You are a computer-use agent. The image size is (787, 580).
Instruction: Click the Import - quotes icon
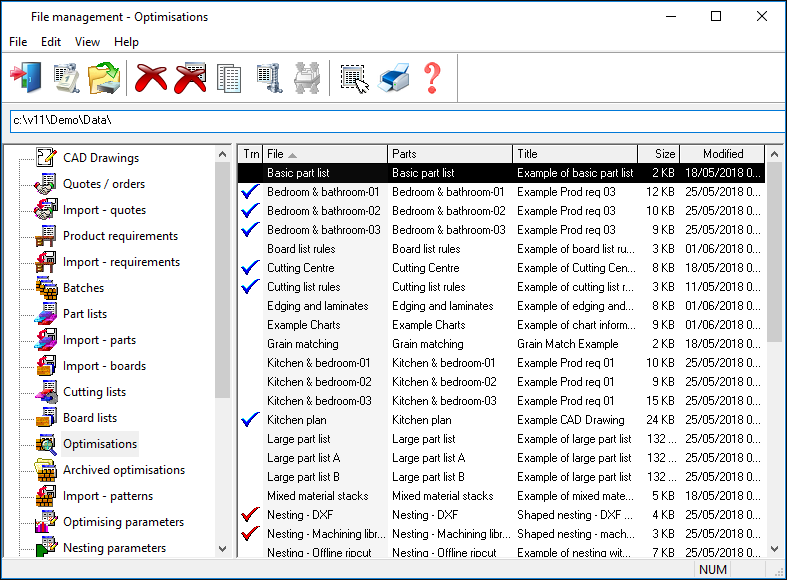point(46,210)
